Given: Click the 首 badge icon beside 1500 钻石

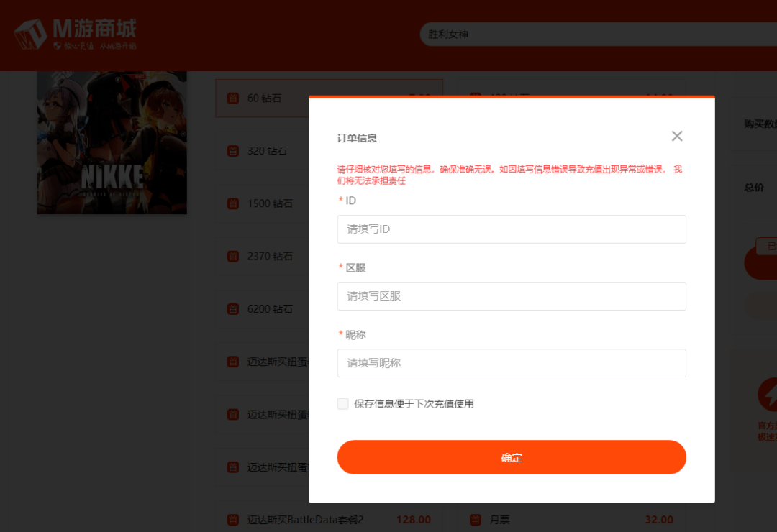Looking at the screenshot, I should click(x=233, y=203).
